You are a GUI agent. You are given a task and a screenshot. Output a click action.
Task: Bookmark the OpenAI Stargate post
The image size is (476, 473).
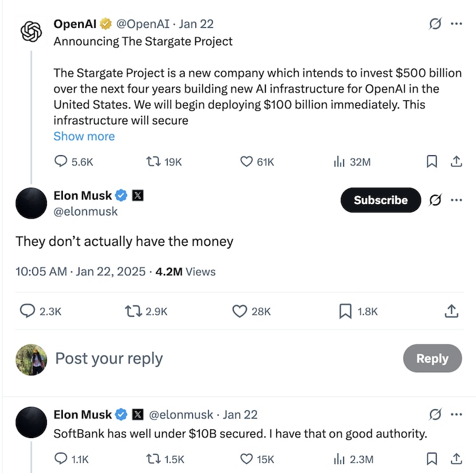(x=432, y=162)
